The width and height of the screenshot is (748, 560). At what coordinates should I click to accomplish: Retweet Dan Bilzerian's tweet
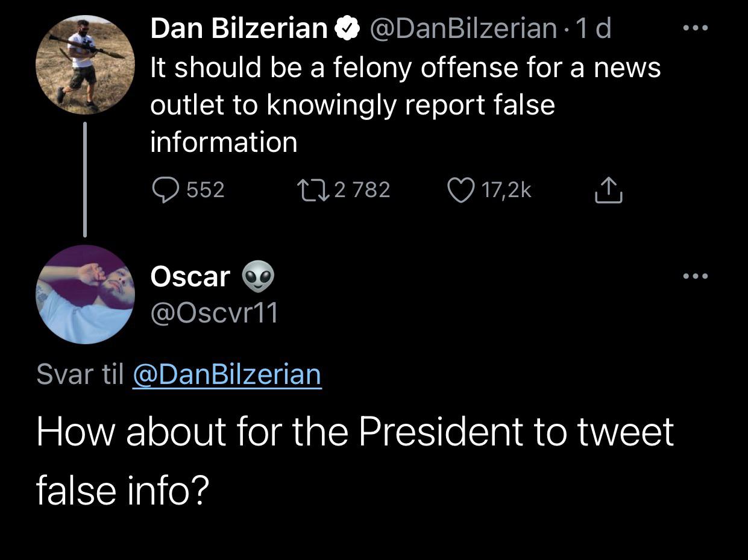[x=313, y=190]
